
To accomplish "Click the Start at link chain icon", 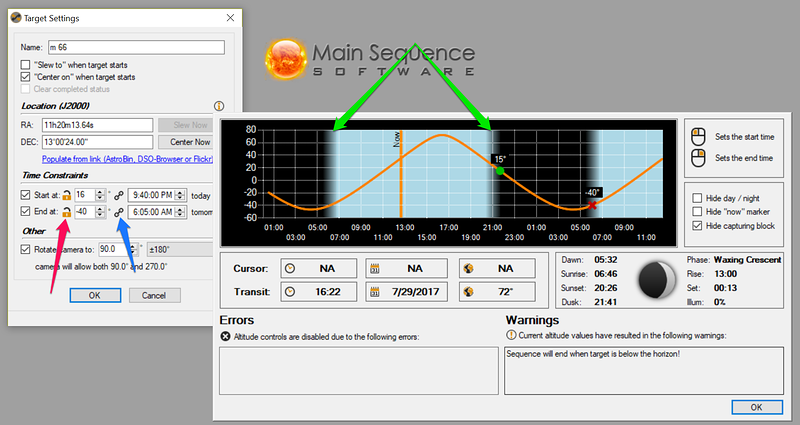I will tap(119, 195).
